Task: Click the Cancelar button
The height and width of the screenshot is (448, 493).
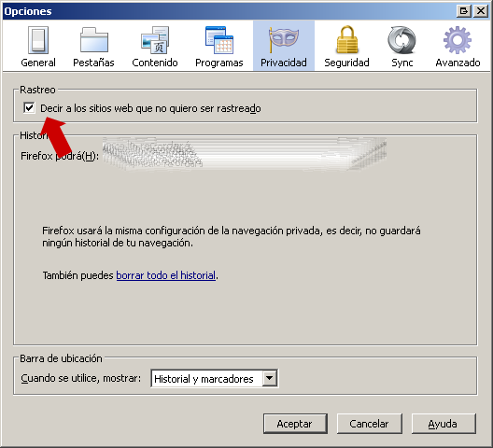Action: 370,424
